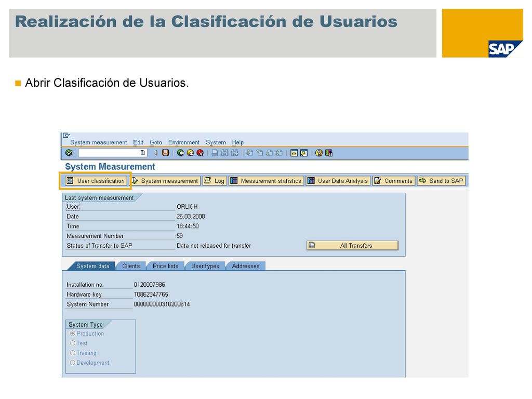Click the User classification button
The height and width of the screenshot is (399, 532).
pyautogui.click(x=96, y=181)
